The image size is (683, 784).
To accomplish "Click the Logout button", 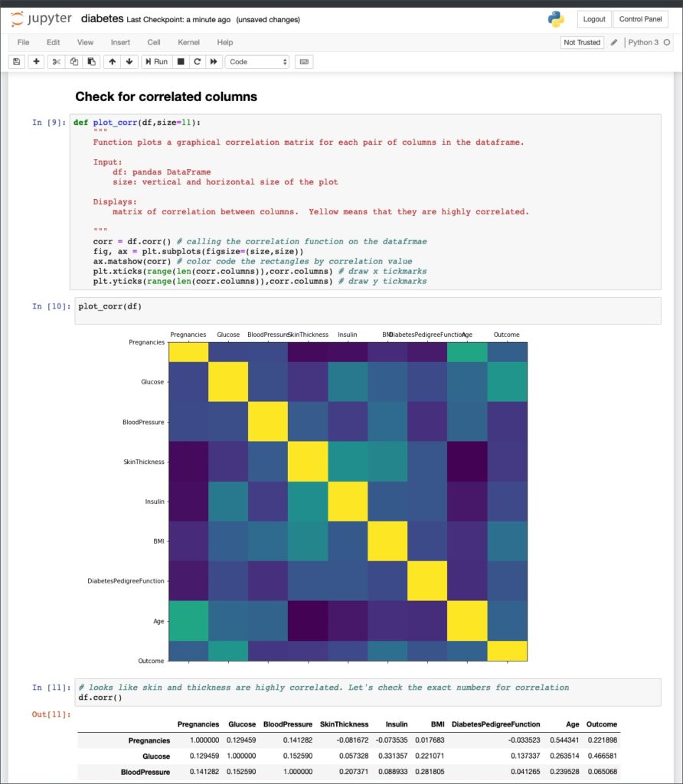I will point(593,19).
